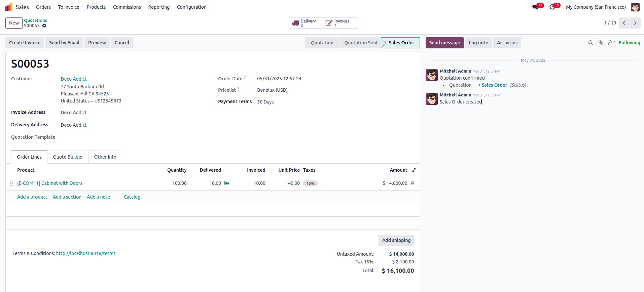Search chatter messages with magnifier icon
This screenshot has width=644, height=292.
coord(591,43)
